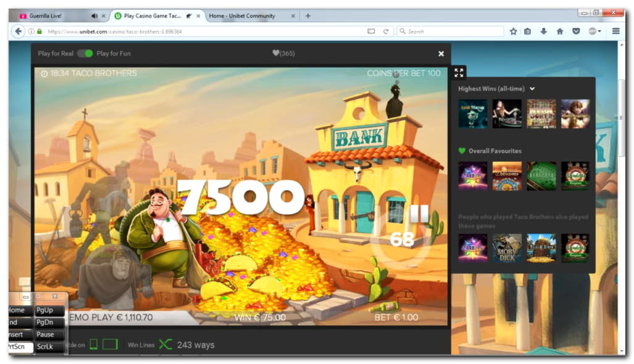Click the unibet.com address bar URL
The height and width of the screenshot is (364, 634).
coord(114,31)
